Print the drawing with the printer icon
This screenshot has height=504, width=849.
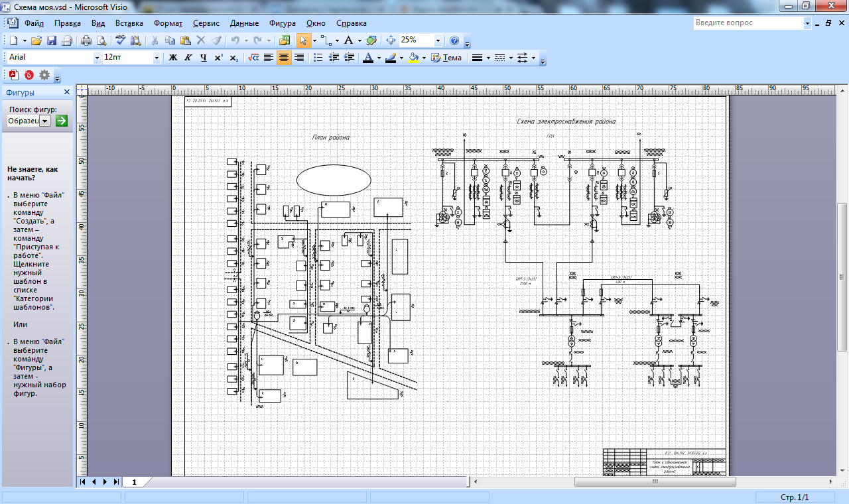coord(86,40)
